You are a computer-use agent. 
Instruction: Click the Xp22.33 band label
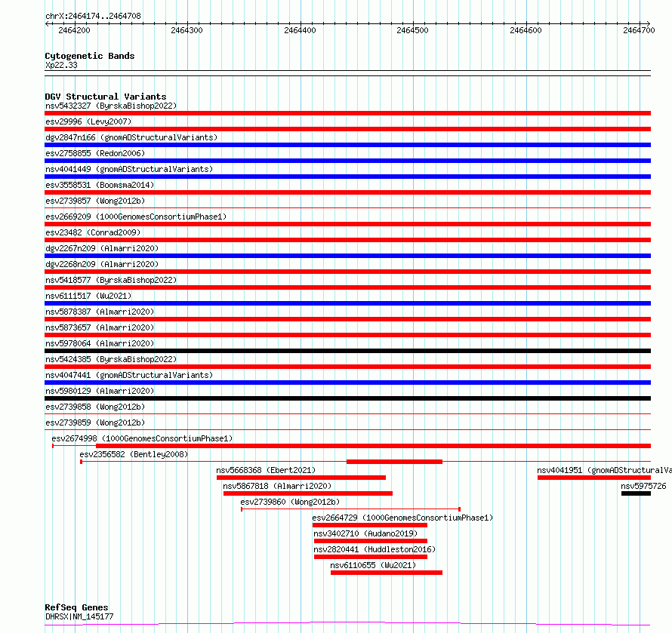click(x=61, y=65)
